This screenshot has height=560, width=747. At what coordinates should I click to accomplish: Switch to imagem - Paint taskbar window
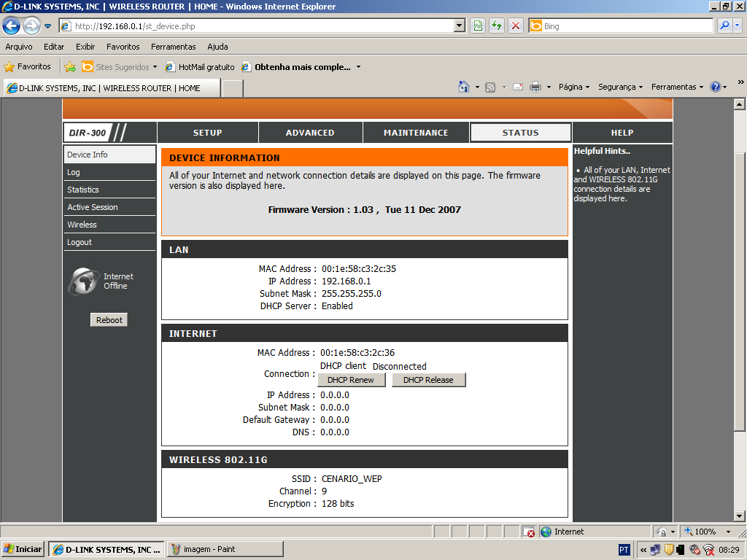(225, 549)
